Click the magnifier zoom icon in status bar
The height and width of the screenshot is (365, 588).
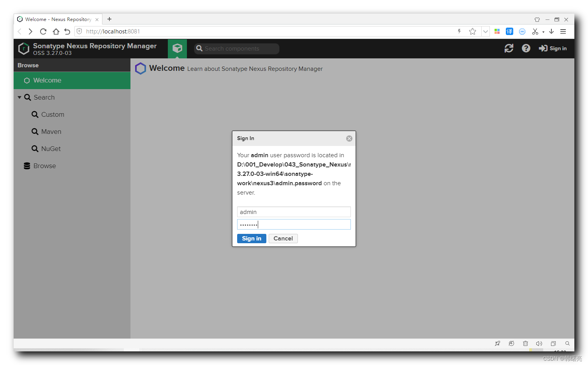click(x=567, y=344)
